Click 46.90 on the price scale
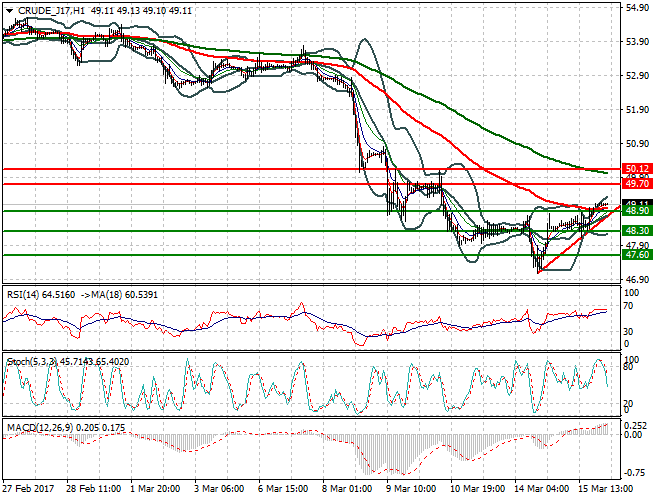The width and height of the screenshot is (660, 500). pos(637,280)
